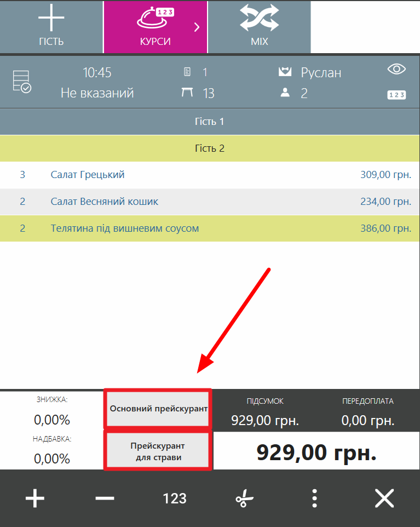
Task: Toggle the eye visibility icon
Action: [x=396, y=69]
